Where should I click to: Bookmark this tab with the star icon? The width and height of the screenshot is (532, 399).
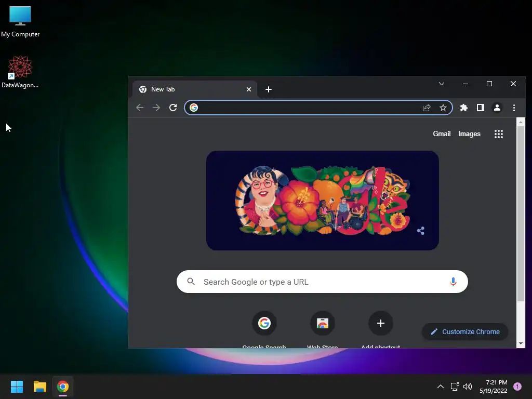[x=443, y=108]
